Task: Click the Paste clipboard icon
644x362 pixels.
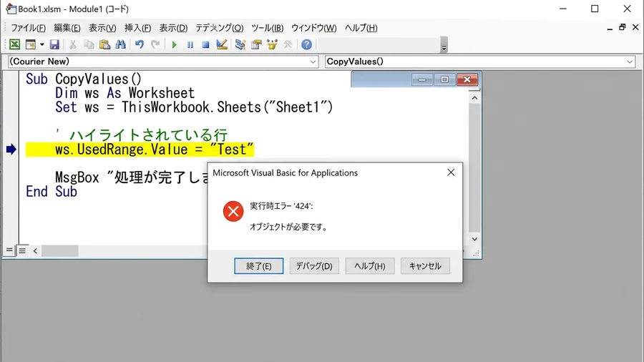Action: [x=104, y=44]
